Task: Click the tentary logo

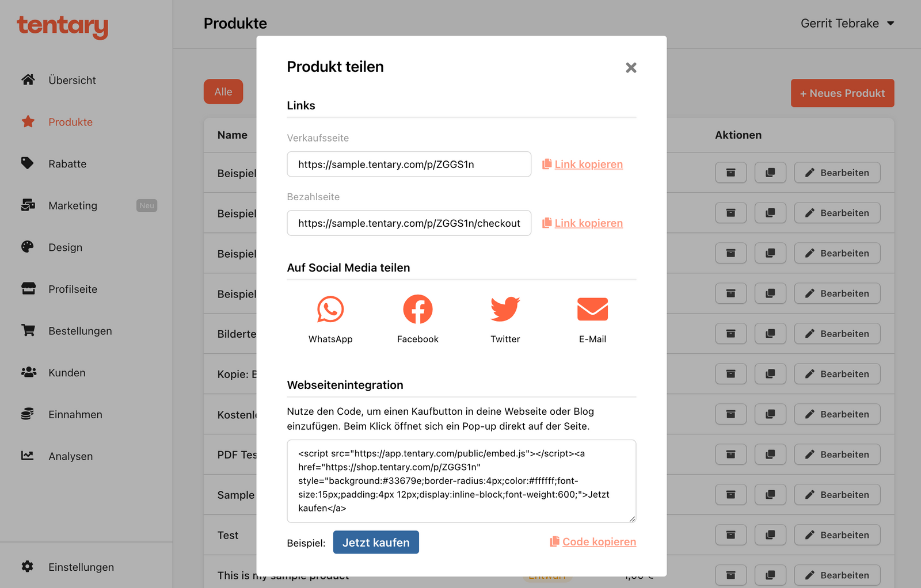Action: [x=62, y=26]
